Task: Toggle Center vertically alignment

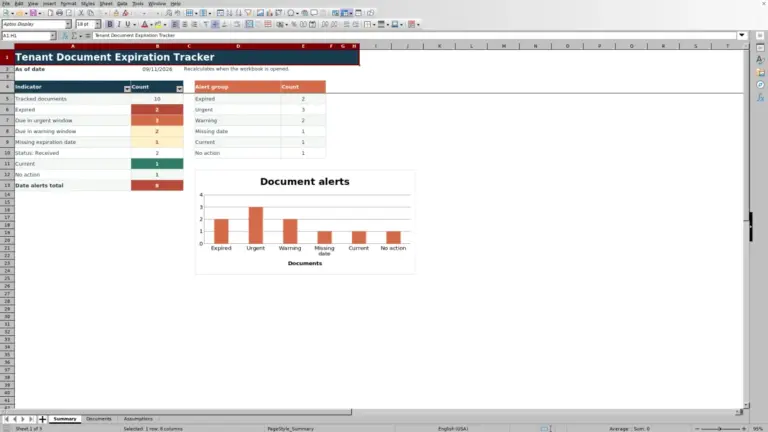Action: click(x=215, y=24)
